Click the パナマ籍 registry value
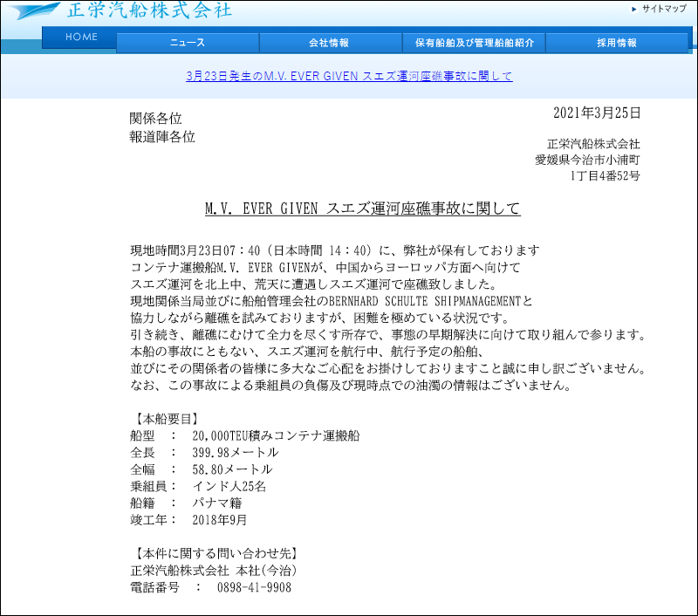 tap(217, 503)
